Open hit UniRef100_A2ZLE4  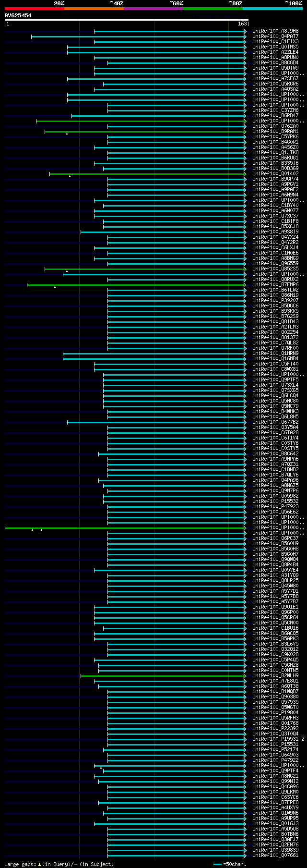coord(275,52)
